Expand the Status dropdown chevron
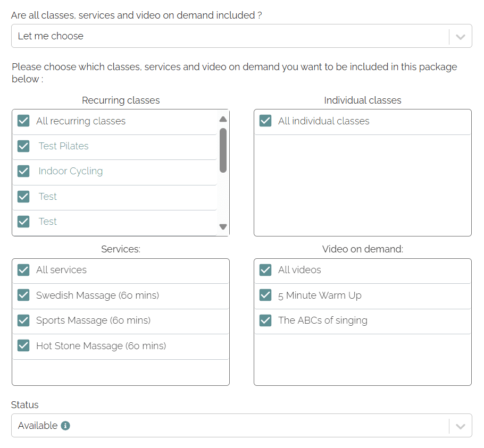This screenshot has height=448, width=484. (461, 426)
